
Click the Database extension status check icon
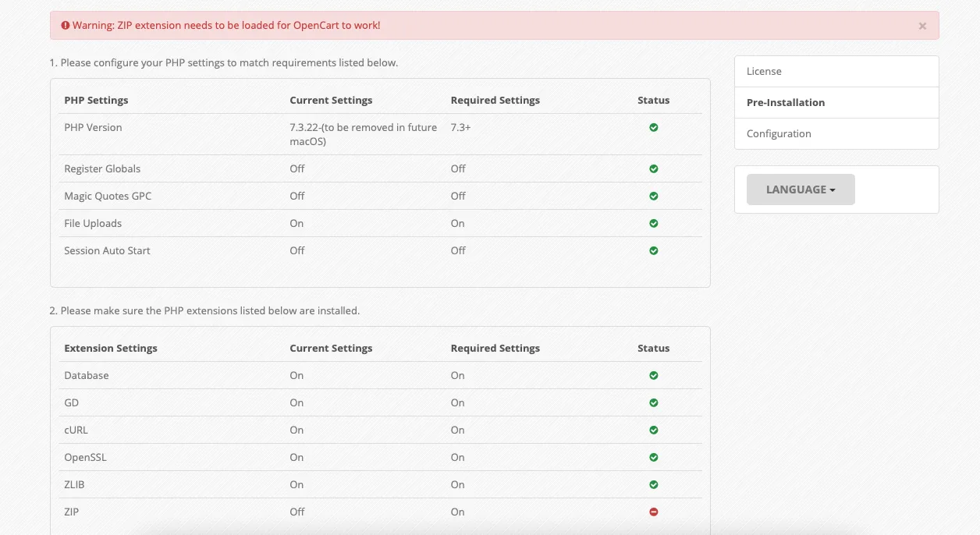pyautogui.click(x=654, y=375)
